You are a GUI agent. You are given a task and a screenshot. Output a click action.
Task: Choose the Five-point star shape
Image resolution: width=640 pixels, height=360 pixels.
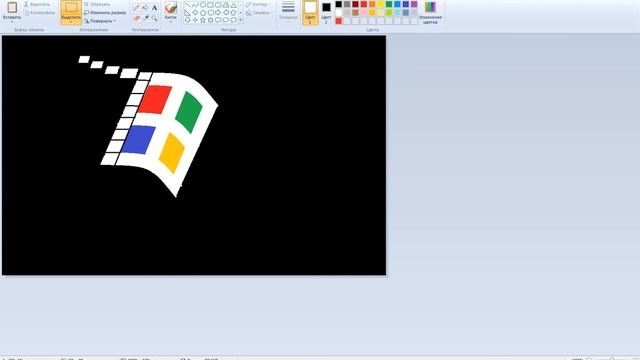tap(203, 20)
